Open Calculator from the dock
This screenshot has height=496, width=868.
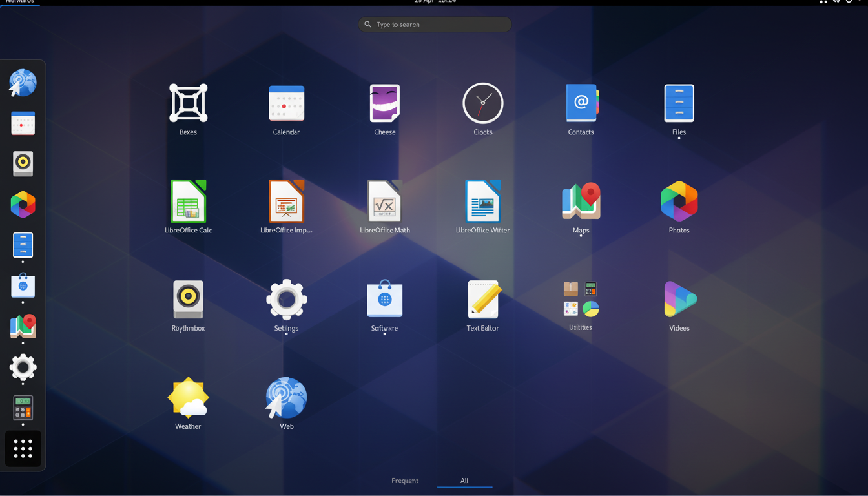point(23,409)
